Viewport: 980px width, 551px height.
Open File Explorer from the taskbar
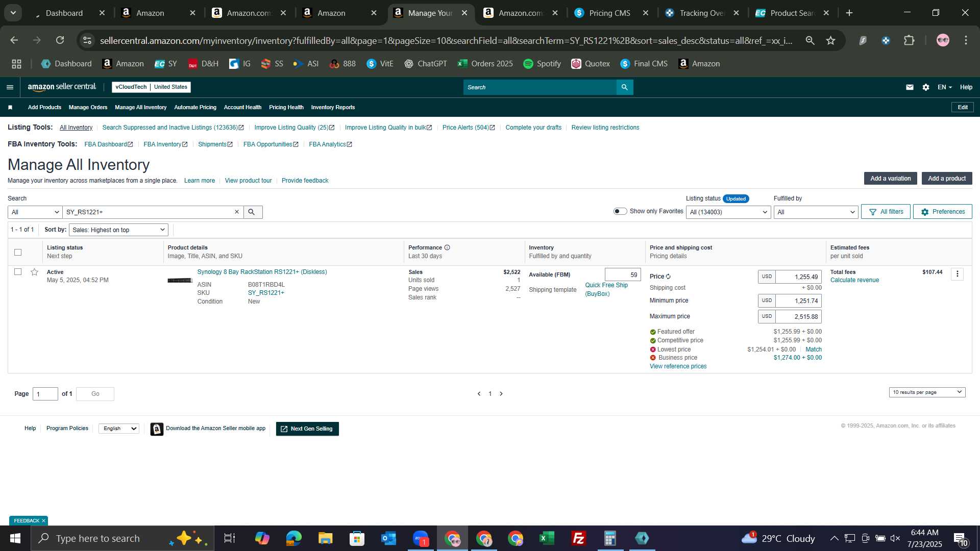click(x=325, y=538)
